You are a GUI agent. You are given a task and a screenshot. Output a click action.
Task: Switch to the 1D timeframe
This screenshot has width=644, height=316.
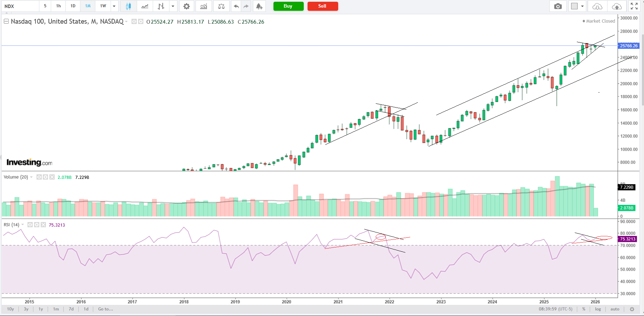pos(73,6)
